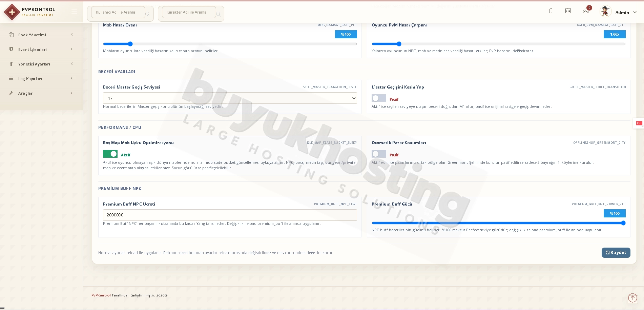Go to the Yönetici Ayarları menu label
This screenshot has height=310, width=644.
[x=34, y=64]
